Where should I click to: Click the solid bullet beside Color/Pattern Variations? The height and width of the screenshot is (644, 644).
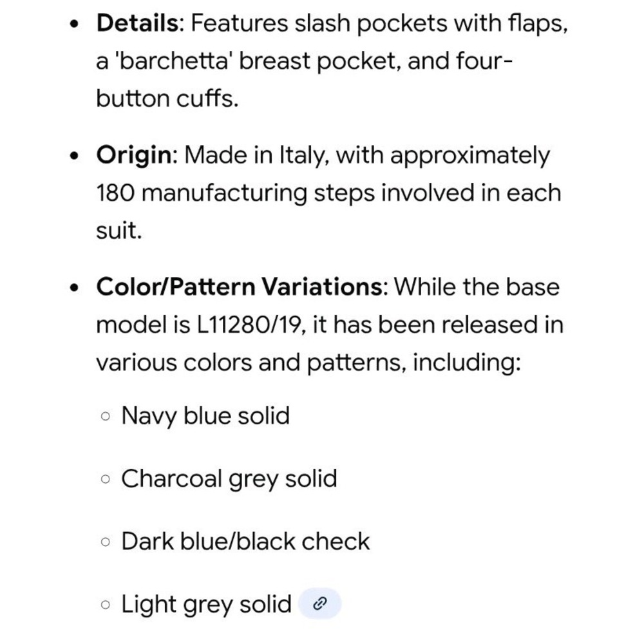click(74, 288)
